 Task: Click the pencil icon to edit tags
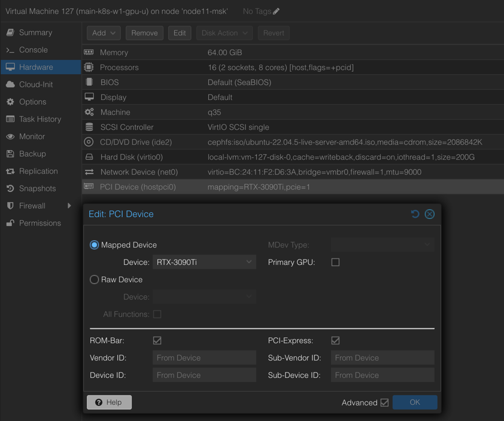point(276,11)
